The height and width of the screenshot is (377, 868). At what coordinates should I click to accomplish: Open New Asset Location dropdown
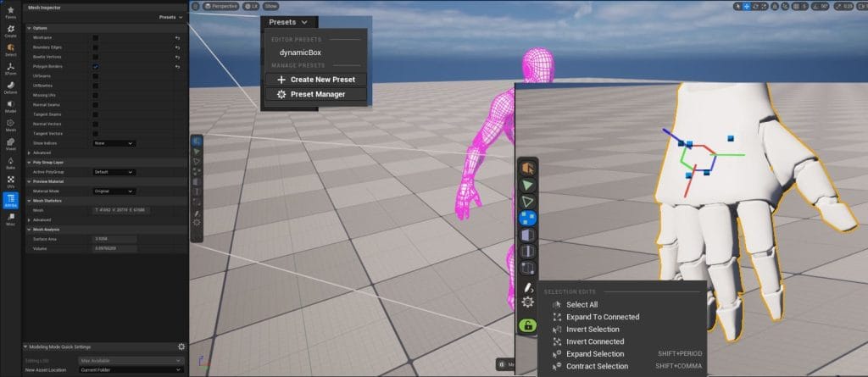point(131,369)
